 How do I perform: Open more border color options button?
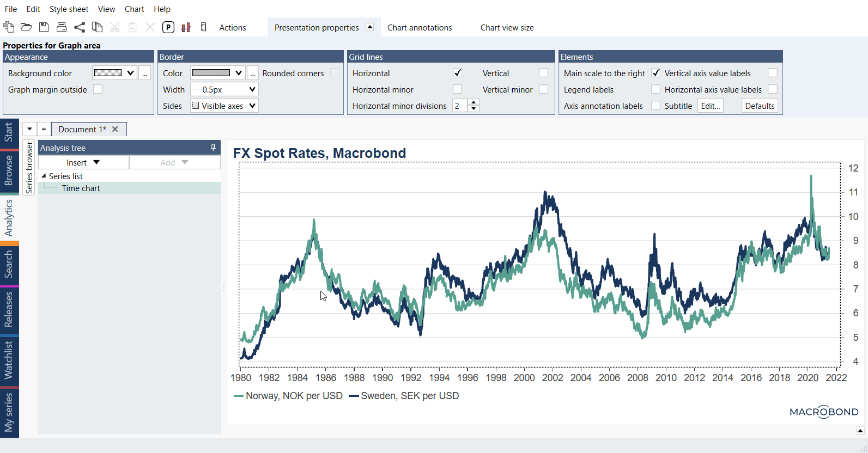[x=253, y=73]
